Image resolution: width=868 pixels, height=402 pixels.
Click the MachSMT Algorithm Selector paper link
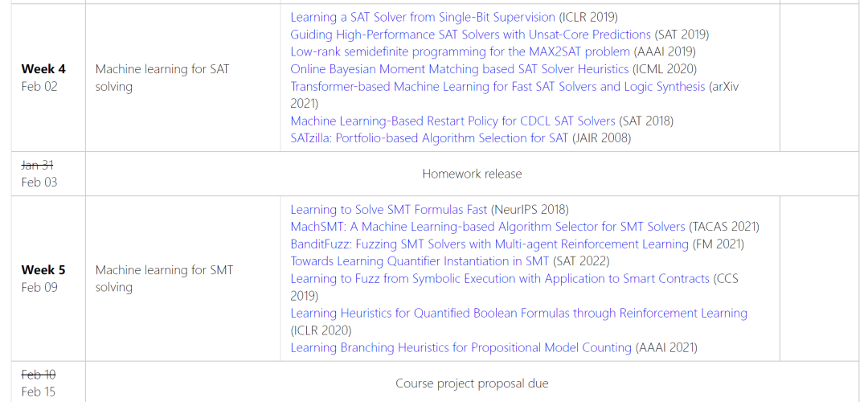[488, 227]
